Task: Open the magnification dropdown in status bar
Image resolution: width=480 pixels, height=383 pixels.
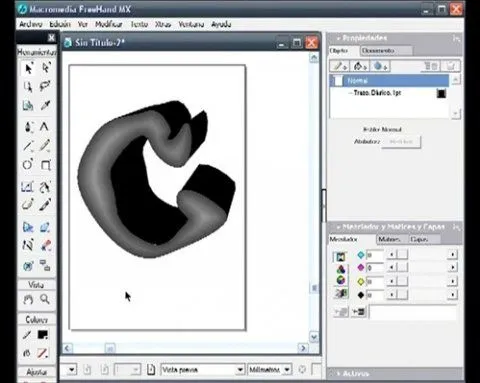Action: pyautogui.click(x=72, y=370)
